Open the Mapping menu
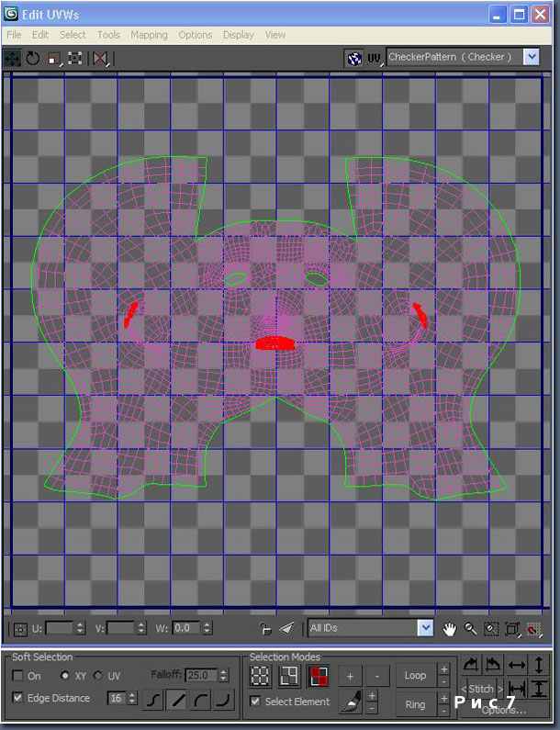 (x=149, y=35)
